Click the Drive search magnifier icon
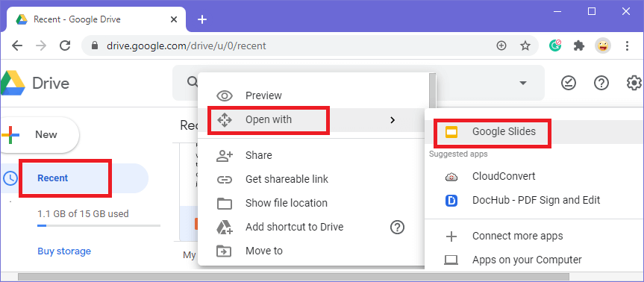This screenshot has width=644, height=282. coord(193,82)
